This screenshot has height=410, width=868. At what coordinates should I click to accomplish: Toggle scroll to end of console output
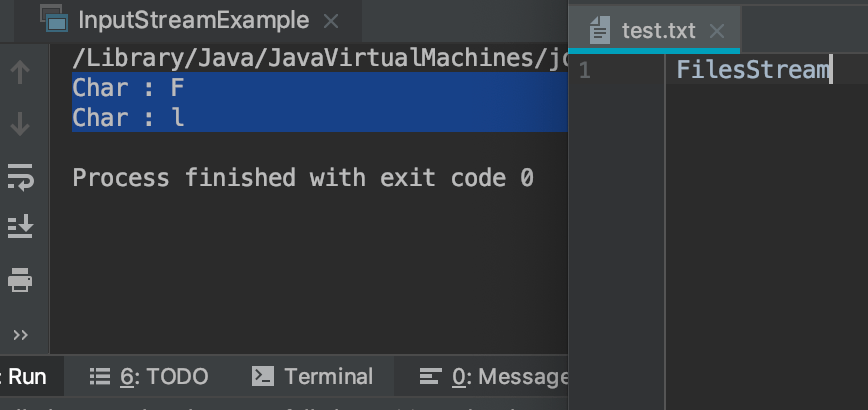(x=20, y=227)
